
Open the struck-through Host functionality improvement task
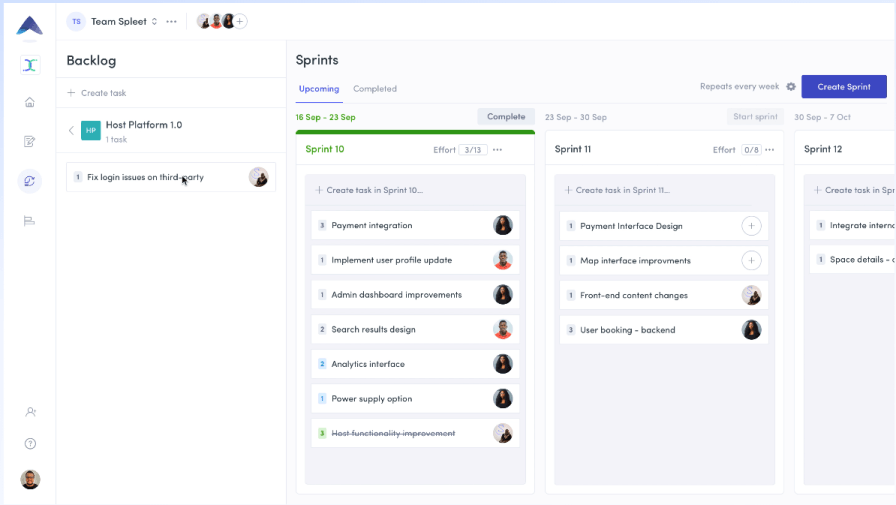pyautogui.click(x=393, y=433)
